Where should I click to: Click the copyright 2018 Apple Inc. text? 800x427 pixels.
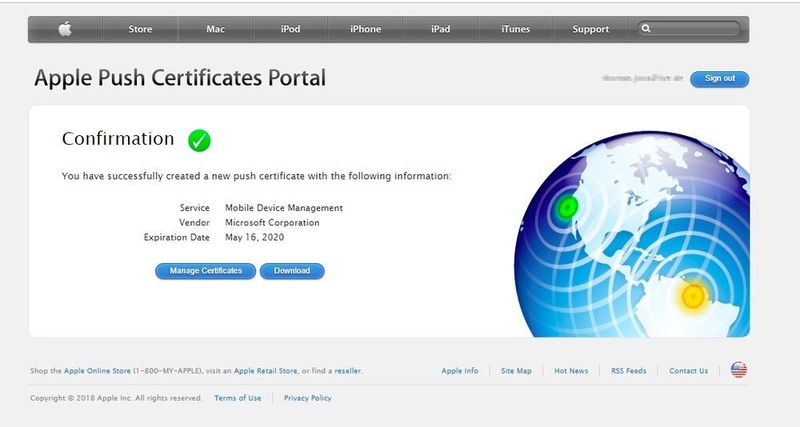coord(116,398)
